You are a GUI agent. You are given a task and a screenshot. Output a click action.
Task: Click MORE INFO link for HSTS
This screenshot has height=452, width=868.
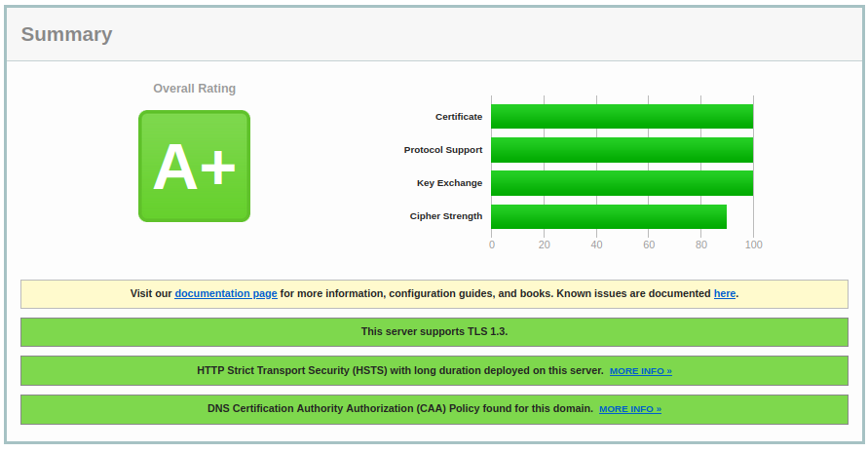tap(641, 371)
